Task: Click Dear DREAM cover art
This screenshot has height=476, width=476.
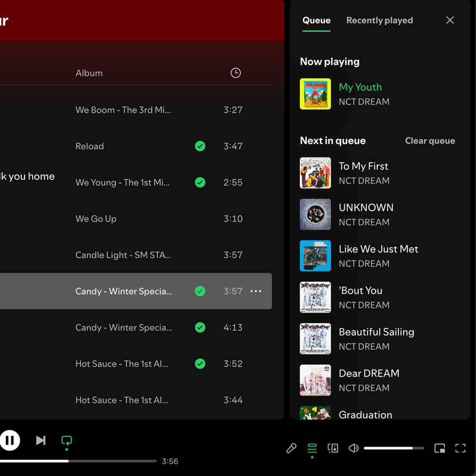Action: 315,380
